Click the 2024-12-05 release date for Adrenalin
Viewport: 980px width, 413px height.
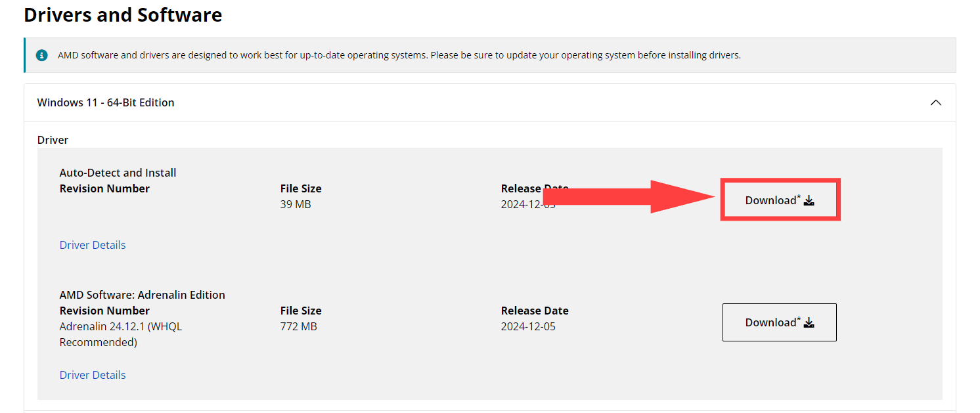click(528, 326)
